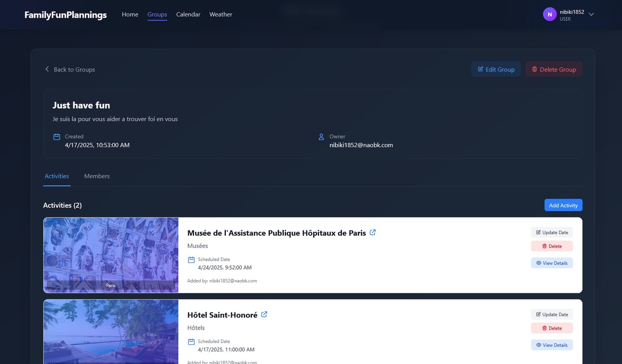Add a new activity with Add Activity
Screen dimensions: 622x364
pos(563,205)
